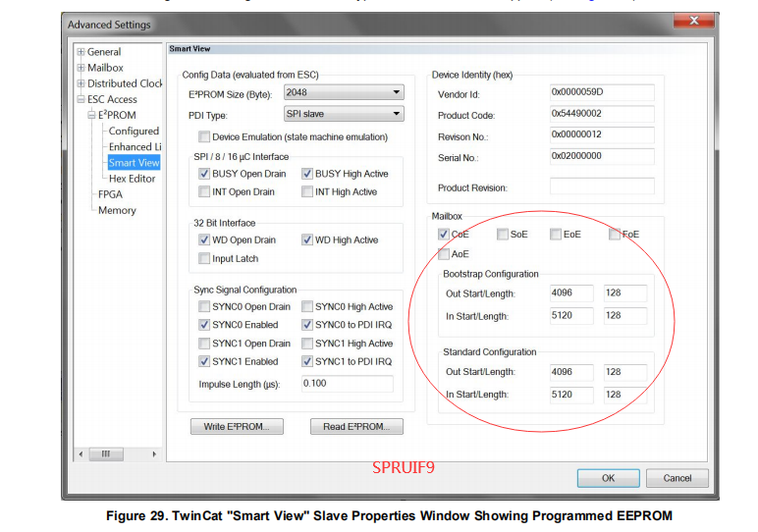Uncheck SYNC1 Enabled
The width and height of the screenshot is (758, 532).
[204, 361]
